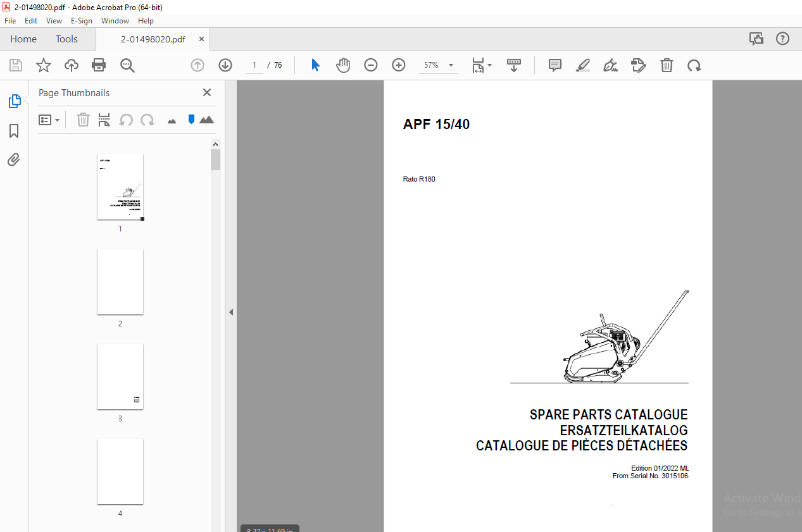The height and width of the screenshot is (532, 802).
Task: Open thumbnail options menu dropdown
Action: click(49, 120)
